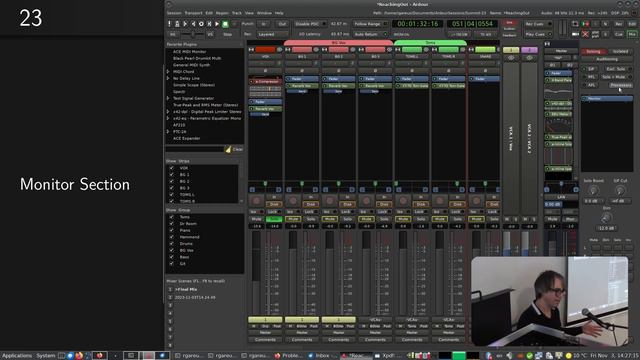Click the Disable PDC button

click(x=311, y=24)
